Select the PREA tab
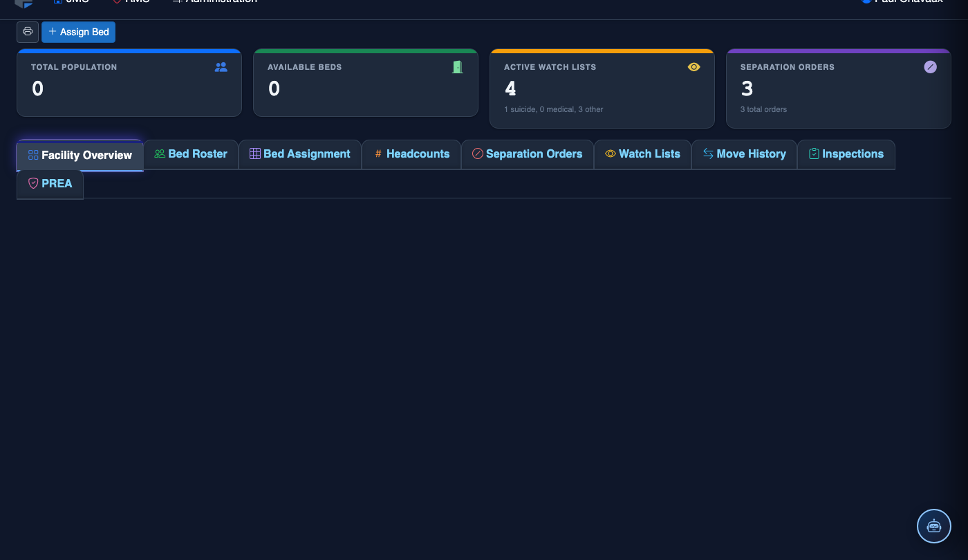Screen dimensions: 968x560 tap(50, 184)
